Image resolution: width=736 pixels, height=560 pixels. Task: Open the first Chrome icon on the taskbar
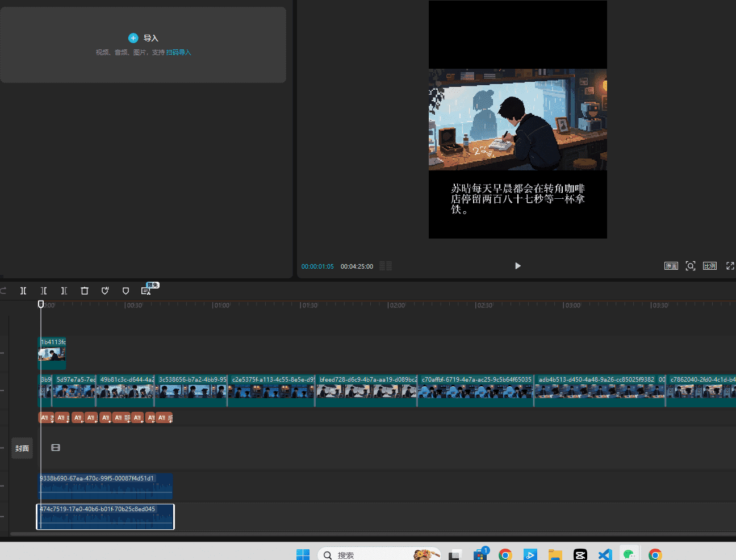505,555
